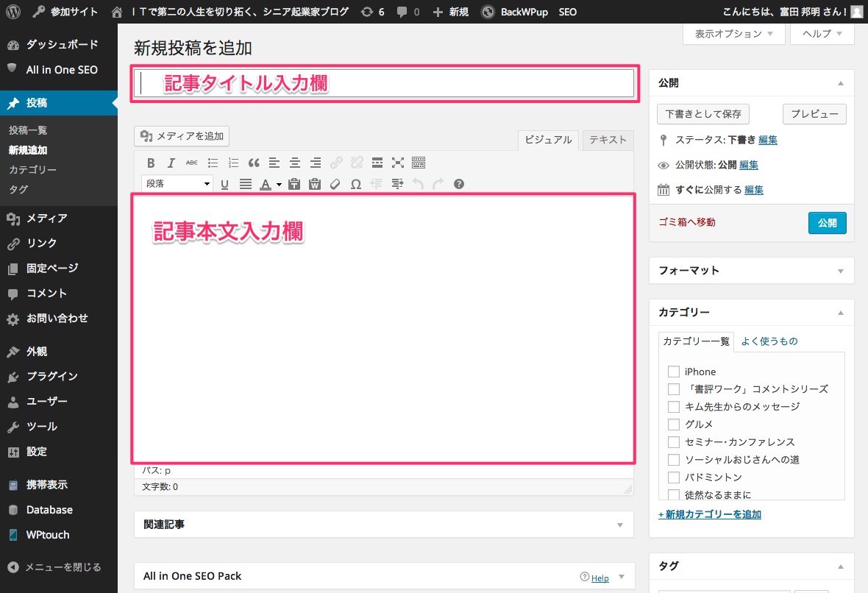Viewport: 868px width, 593px height.
Task: Switch to the テキスト editor tab
Action: click(607, 140)
